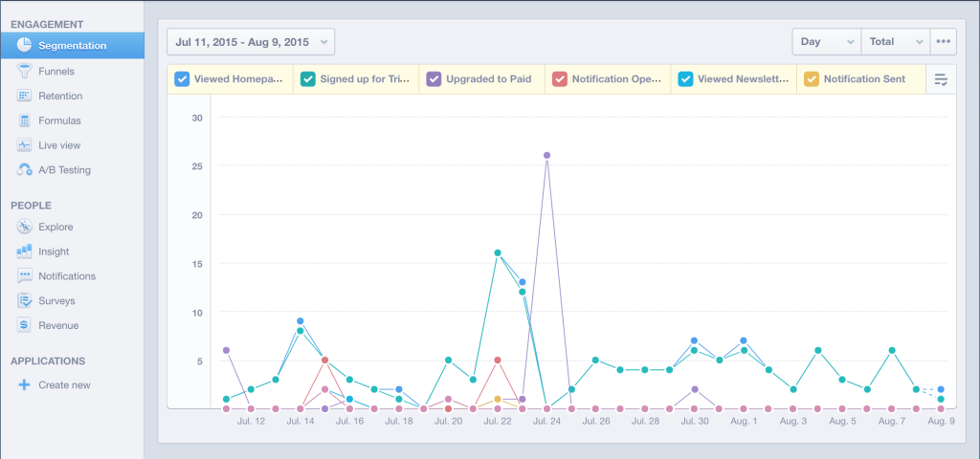This screenshot has width=980, height=459.
Task: Click the Notification Sent yellow data point
Action: pos(498,399)
